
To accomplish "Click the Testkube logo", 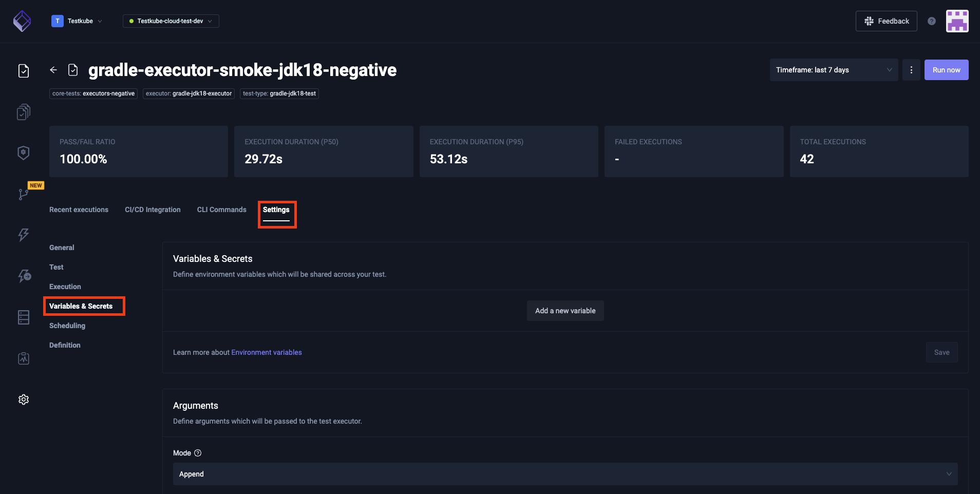I will click(22, 21).
